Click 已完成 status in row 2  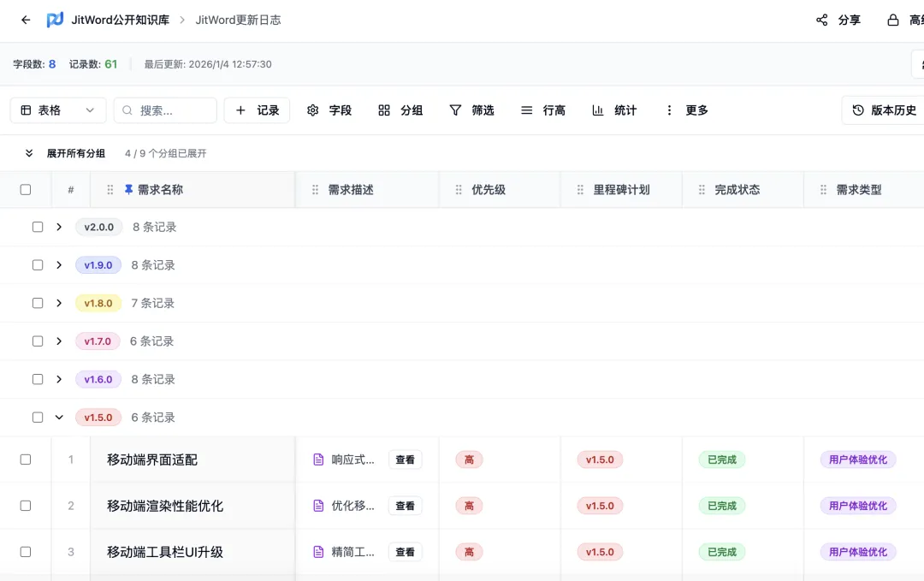click(722, 506)
